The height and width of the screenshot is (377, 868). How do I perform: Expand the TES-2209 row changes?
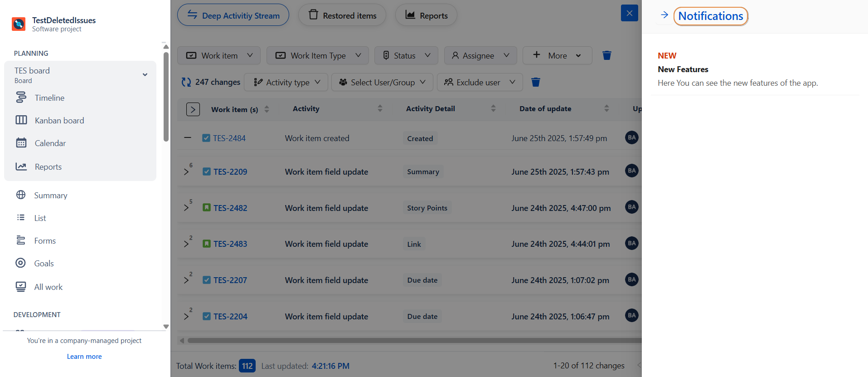(x=186, y=172)
